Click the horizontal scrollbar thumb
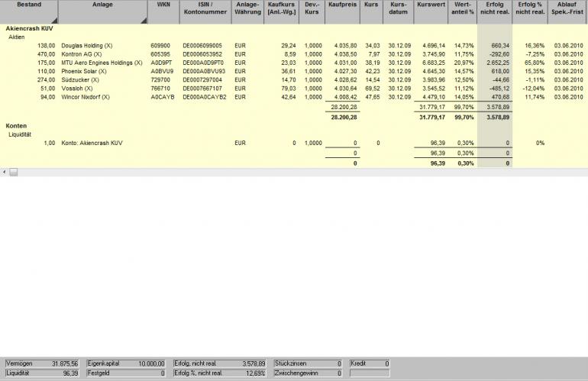Screen dimensions: 588x381 point(14,172)
